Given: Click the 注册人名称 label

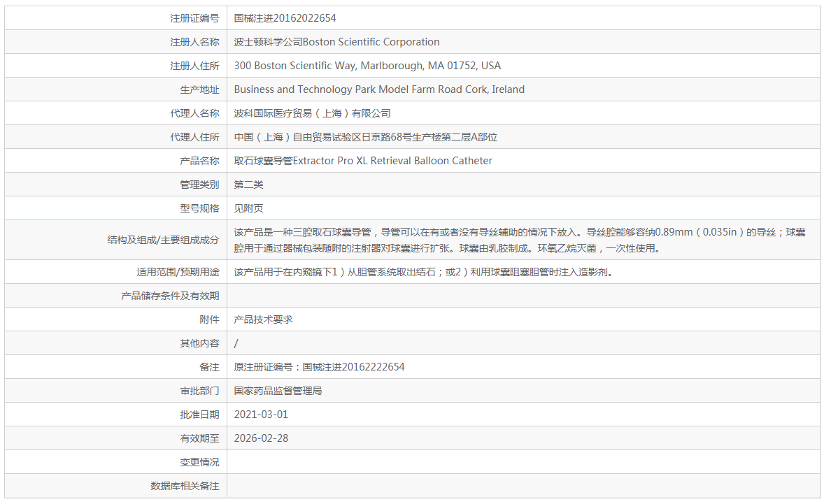Looking at the screenshot, I should coord(194,42).
